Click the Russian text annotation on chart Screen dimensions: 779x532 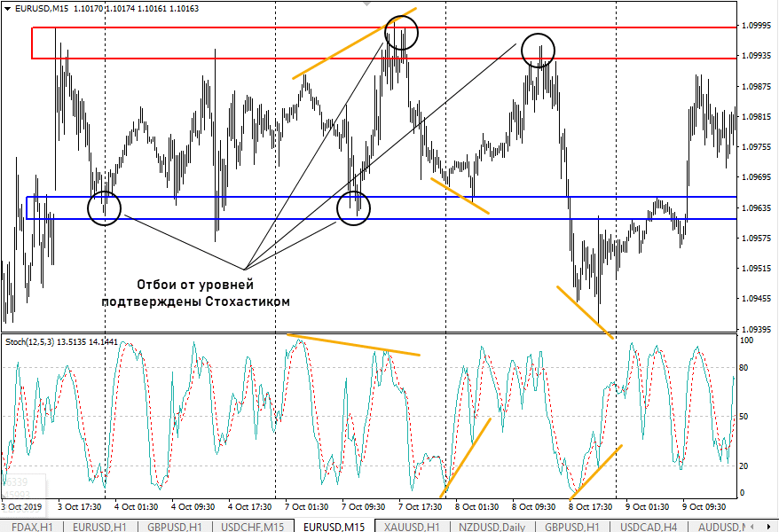click(195, 293)
